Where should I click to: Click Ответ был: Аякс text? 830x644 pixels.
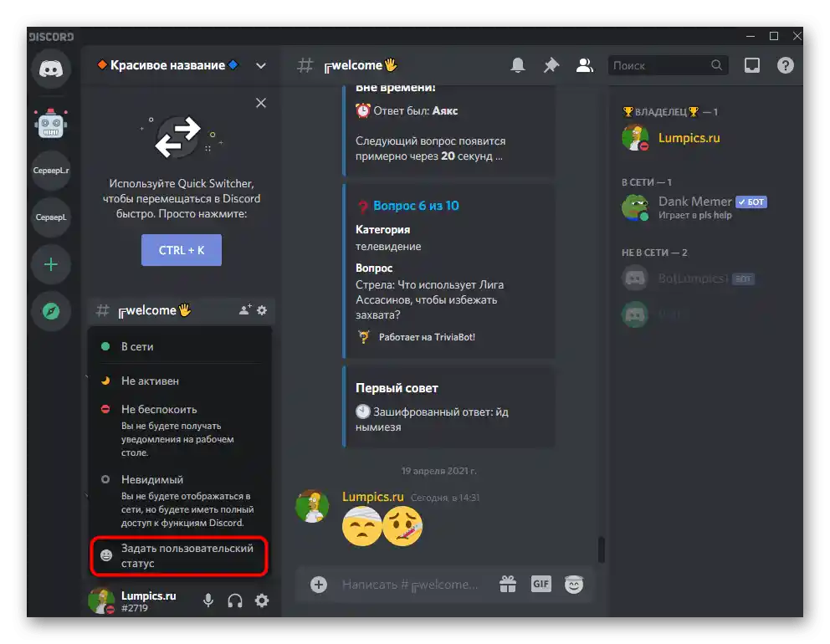pos(416,110)
